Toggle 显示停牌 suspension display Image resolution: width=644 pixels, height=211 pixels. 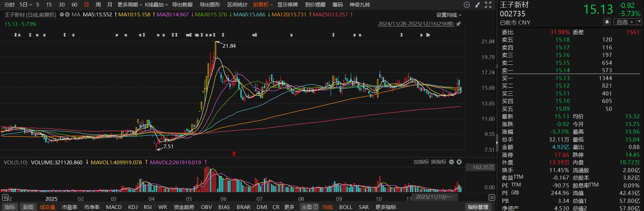click(287, 5)
